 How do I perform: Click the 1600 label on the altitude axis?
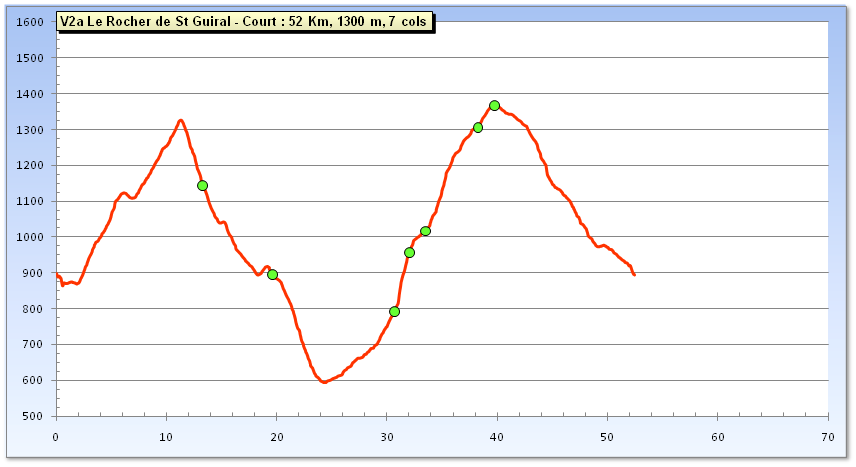pos(30,22)
